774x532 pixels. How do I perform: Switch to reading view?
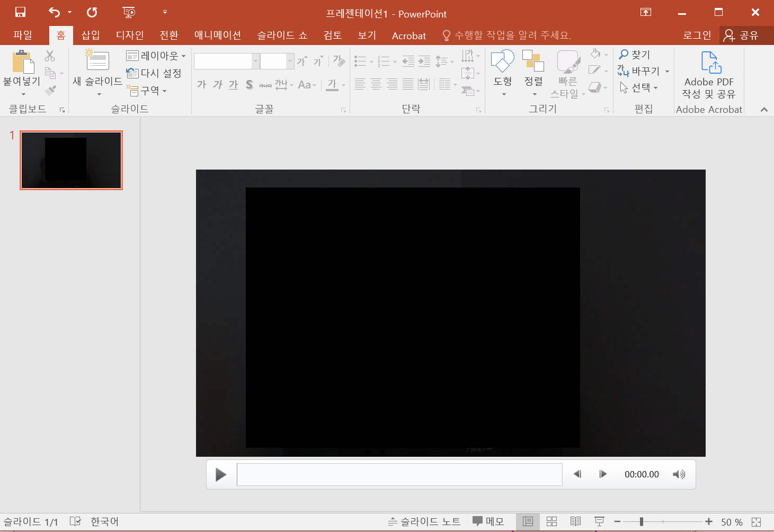click(575, 521)
